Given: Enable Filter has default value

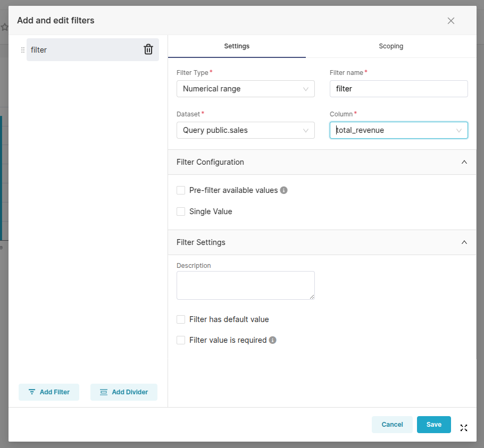Looking at the screenshot, I should 181,319.
